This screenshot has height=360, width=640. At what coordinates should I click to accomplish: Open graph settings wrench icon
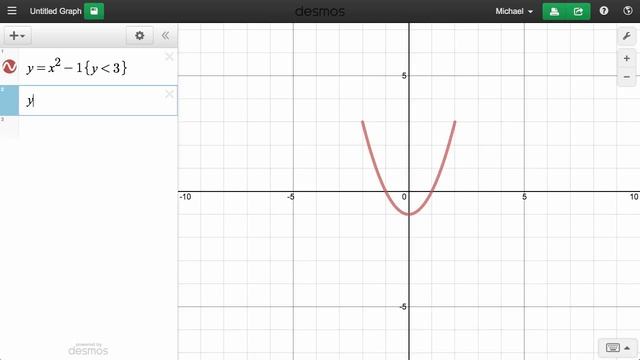click(x=627, y=36)
